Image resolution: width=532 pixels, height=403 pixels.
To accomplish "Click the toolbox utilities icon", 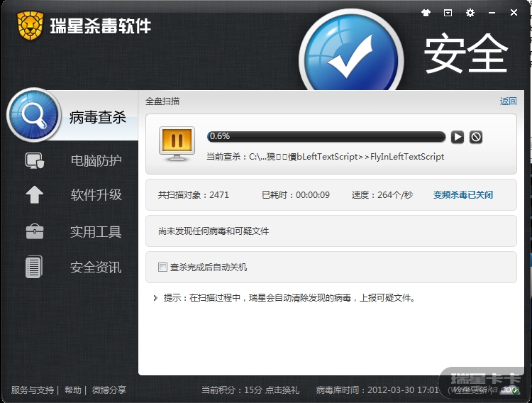I will pyautogui.click(x=35, y=231).
